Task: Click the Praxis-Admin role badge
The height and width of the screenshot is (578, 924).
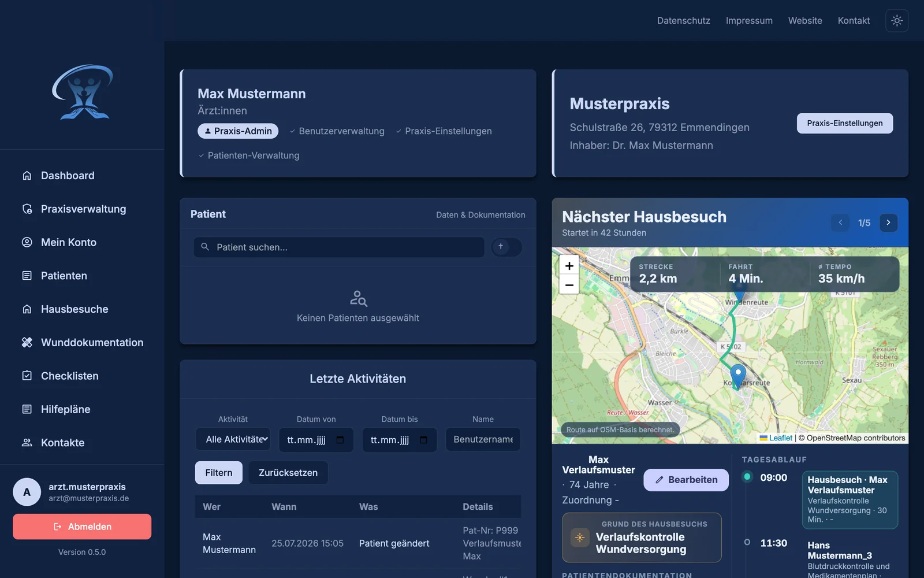Action: tap(238, 131)
